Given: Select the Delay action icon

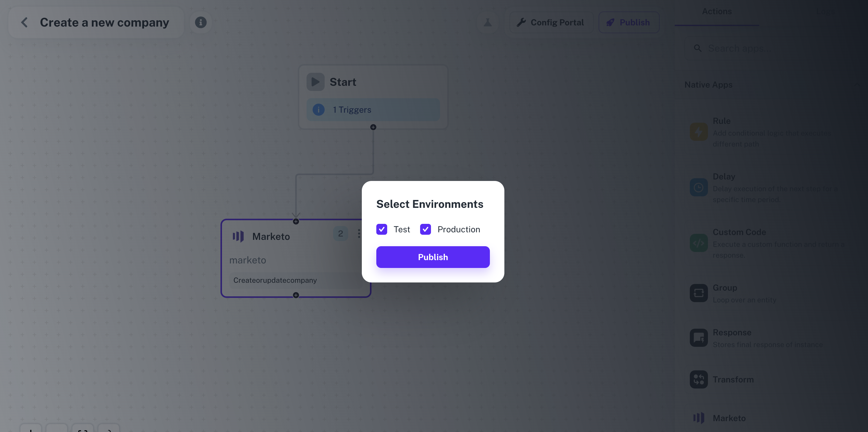Looking at the screenshot, I should (x=699, y=187).
